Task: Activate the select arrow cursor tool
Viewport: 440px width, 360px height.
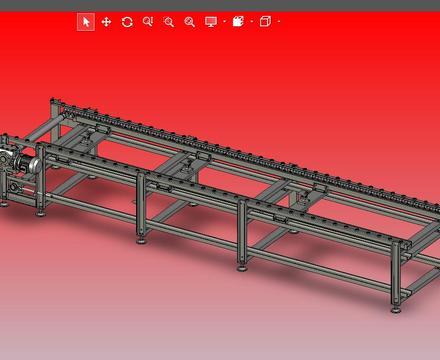Action: pos(86,22)
